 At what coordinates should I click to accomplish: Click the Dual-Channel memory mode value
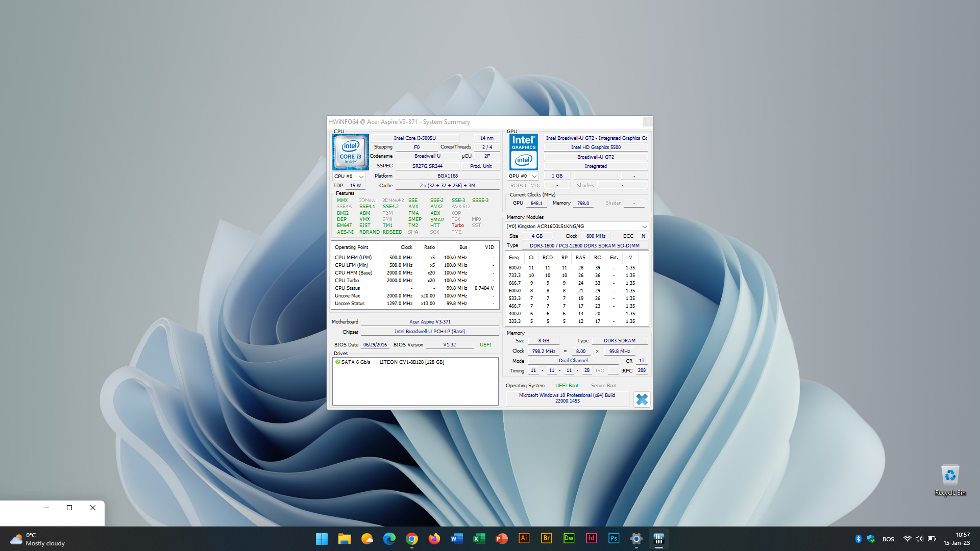[x=573, y=361]
